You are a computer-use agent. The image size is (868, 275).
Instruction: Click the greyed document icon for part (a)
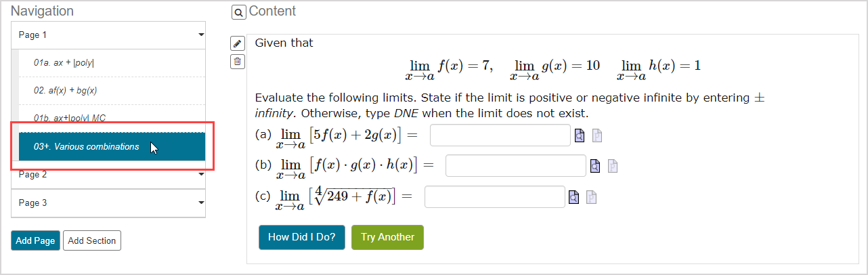pos(596,135)
